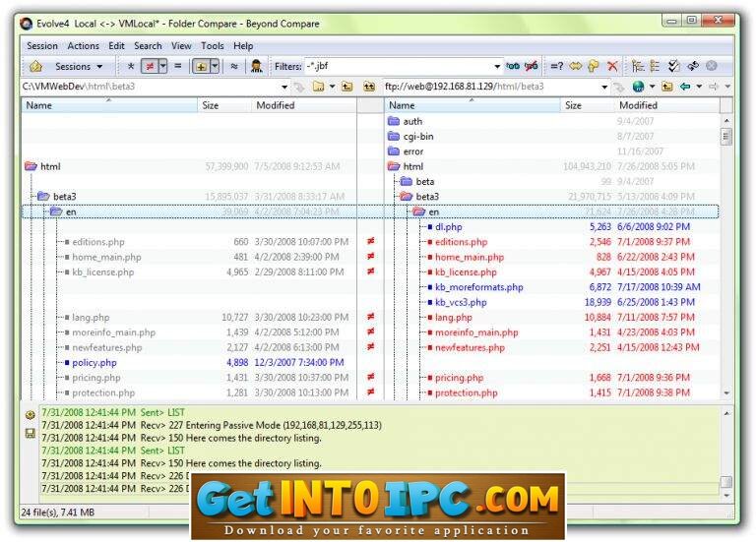Toggle the Always Show Folders button
Viewport: 756px width, 542px height.
click(201, 66)
